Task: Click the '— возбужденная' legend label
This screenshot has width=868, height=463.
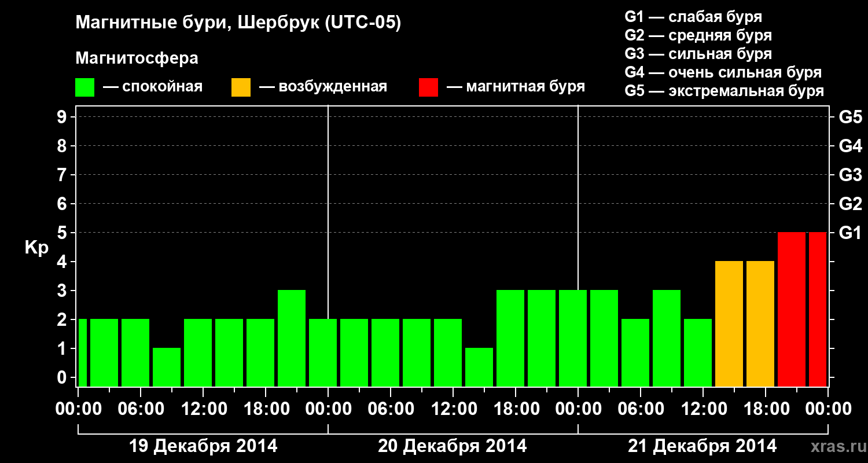Action: click(323, 87)
